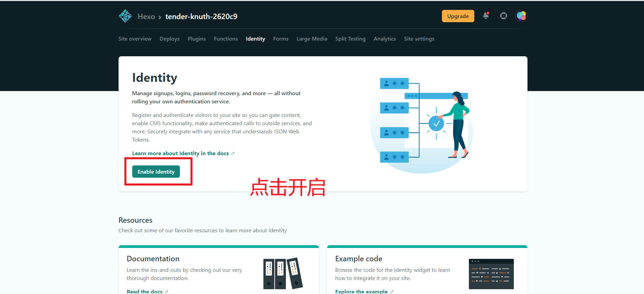Click the Hexo team breadcrumb
Viewport: 644px width, 294px height.
pos(146,16)
